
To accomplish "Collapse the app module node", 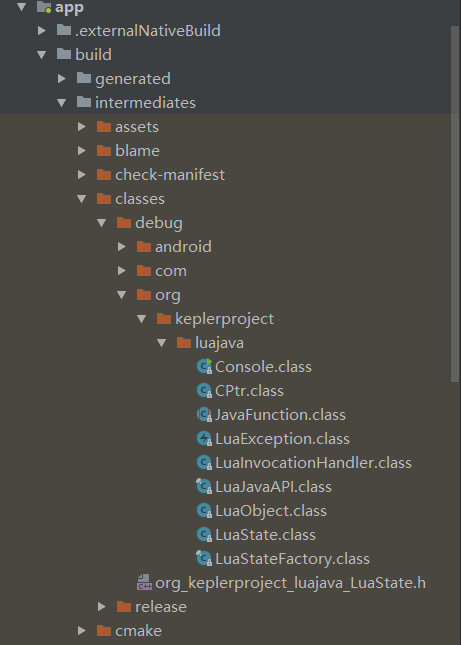I will click(21, 7).
